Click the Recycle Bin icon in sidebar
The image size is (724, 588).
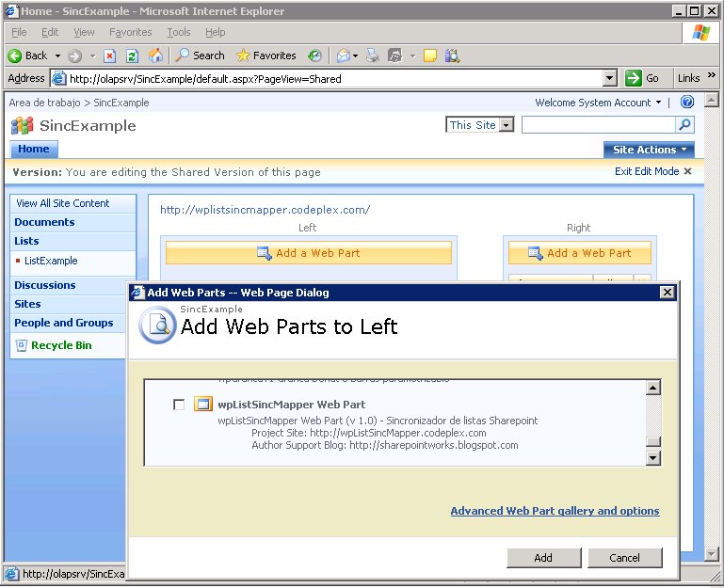22,345
